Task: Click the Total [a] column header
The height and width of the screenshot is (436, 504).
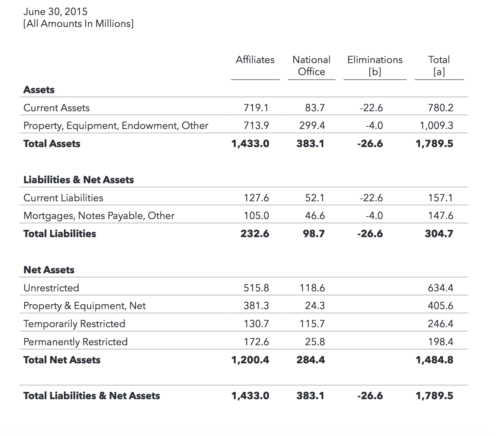Action: (439, 66)
